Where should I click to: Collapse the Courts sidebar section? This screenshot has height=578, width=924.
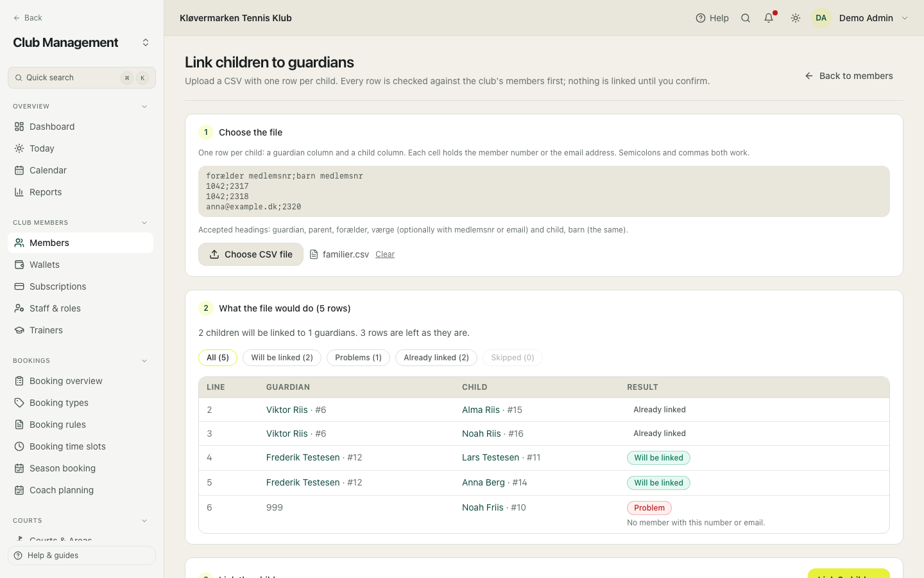[x=144, y=521]
